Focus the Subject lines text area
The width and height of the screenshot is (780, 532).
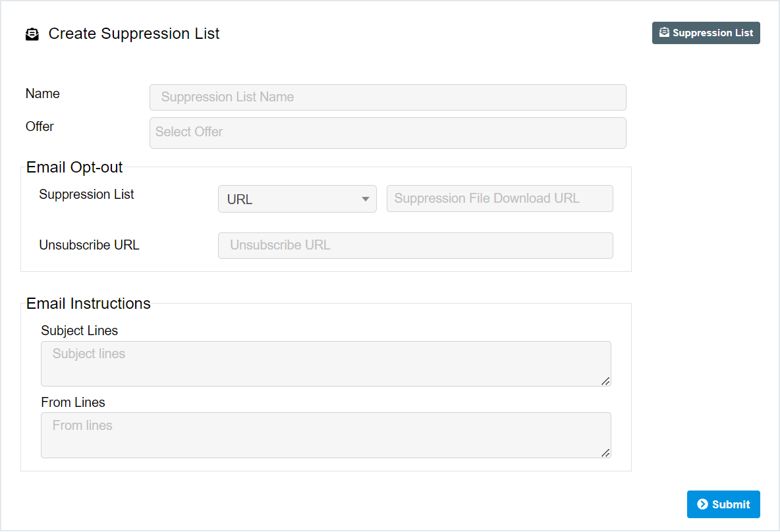(325, 363)
